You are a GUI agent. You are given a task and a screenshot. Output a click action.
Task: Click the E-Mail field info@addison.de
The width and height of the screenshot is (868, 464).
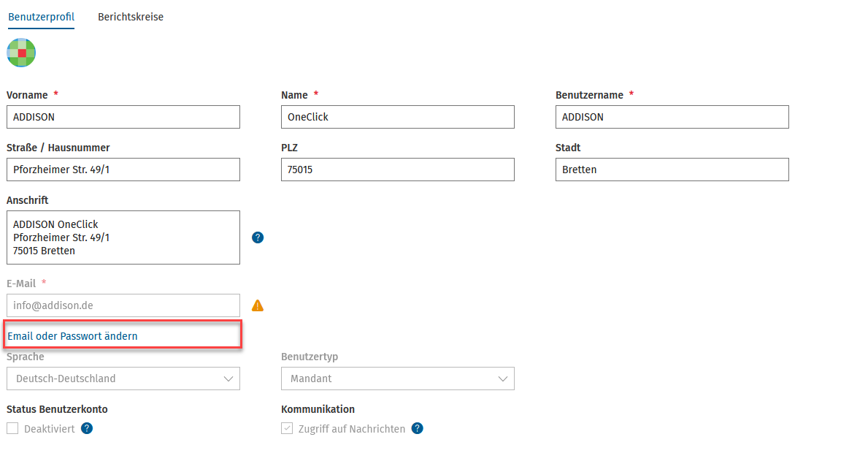(123, 305)
